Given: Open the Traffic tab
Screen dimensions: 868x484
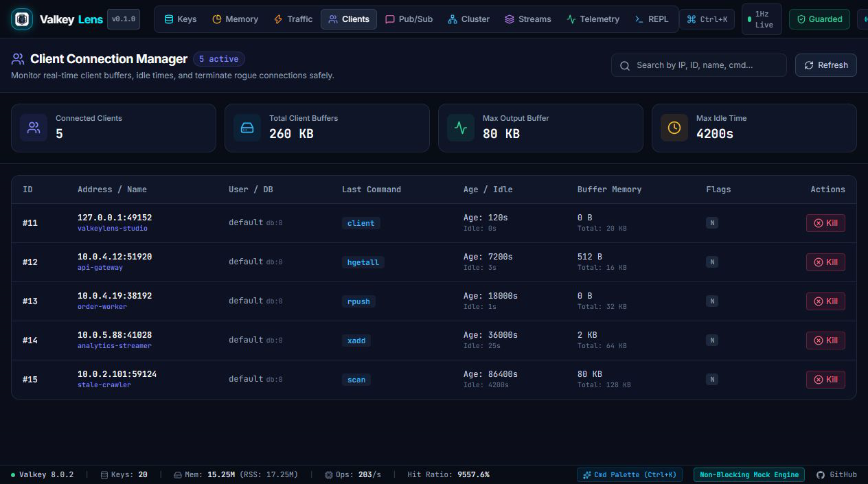Looking at the screenshot, I should tap(293, 19).
